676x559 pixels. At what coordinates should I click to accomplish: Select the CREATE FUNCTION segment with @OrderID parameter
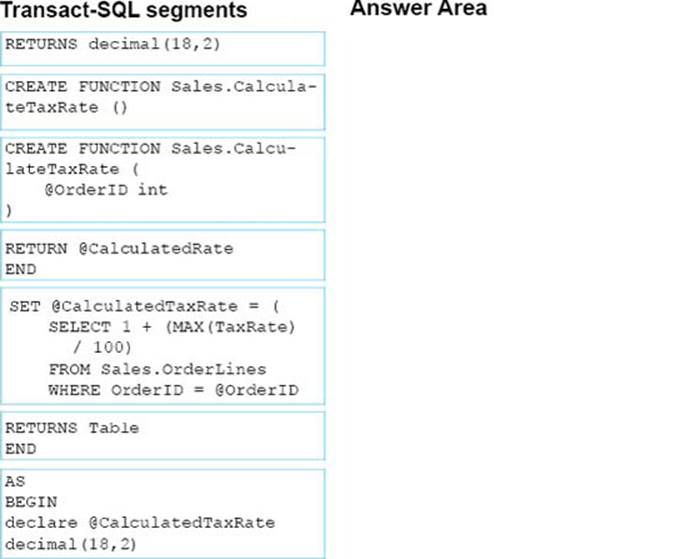[162, 179]
